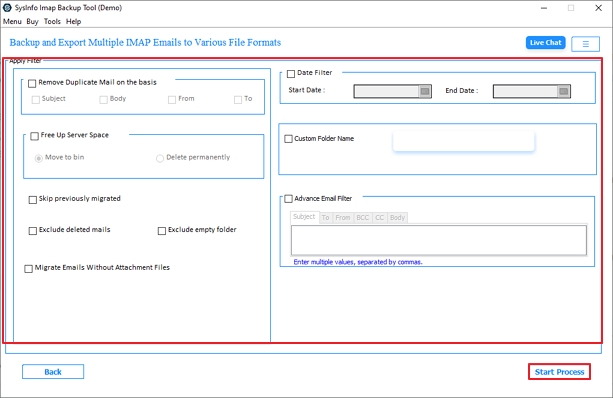
Task: Enable the Advance Email Filter checkbox
Action: tap(289, 199)
